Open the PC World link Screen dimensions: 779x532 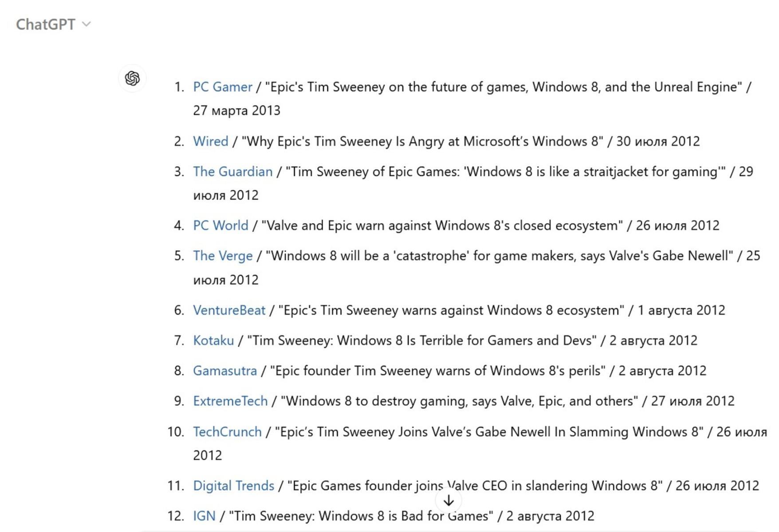[220, 226]
